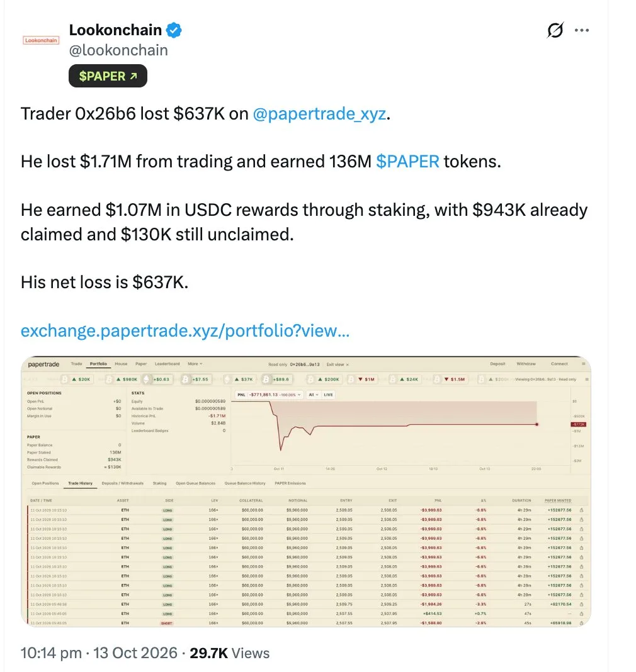Screen dimensions: 636x672
Task: Click the share icon in first trade row
Action: click(582, 510)
